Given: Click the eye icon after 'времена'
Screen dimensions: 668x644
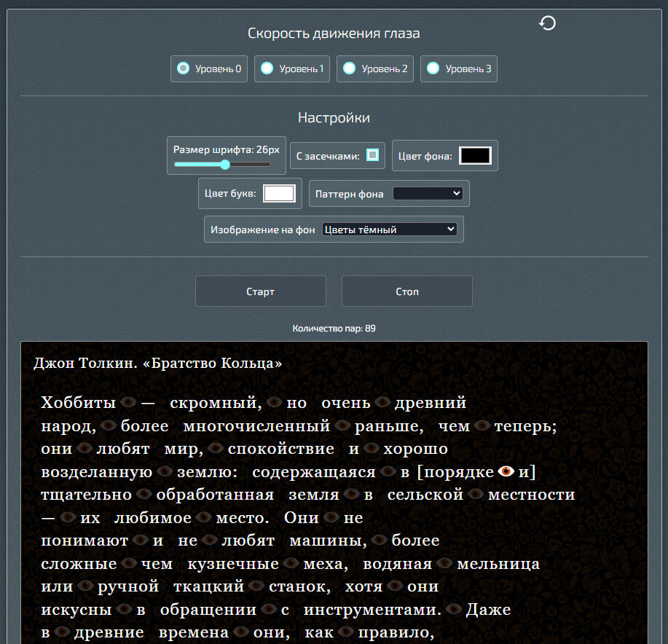Looking at the screenshot, I should (x=241, y=632).
